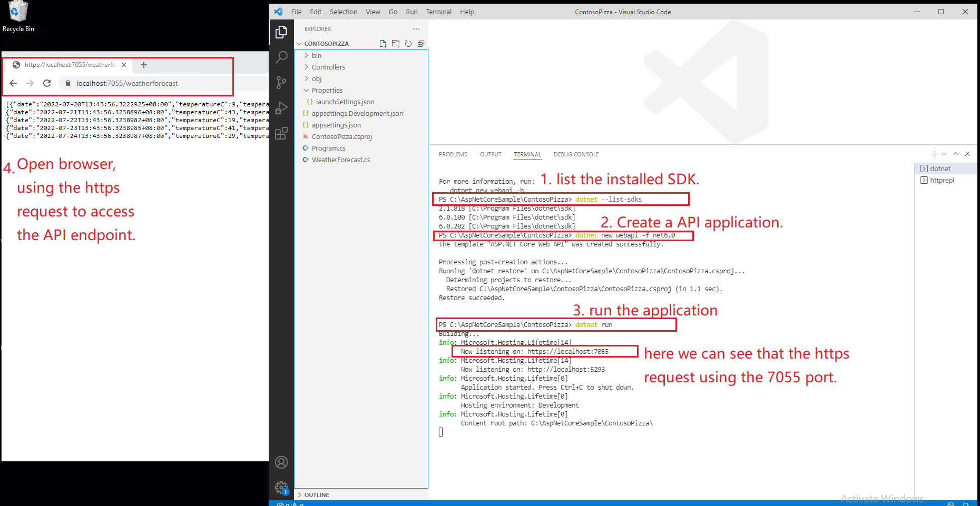
Task: Refresh the Explorer file tree
Action: pos(408,44)
